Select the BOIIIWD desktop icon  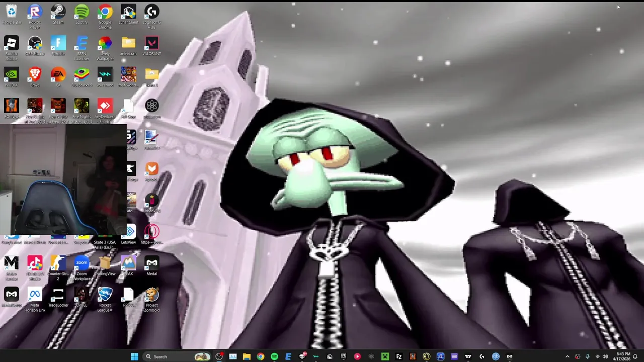11,109
